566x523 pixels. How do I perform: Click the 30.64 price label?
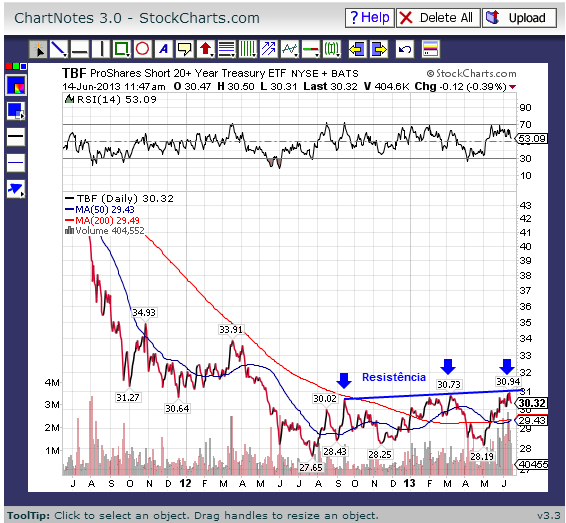(x=177, y=409)
